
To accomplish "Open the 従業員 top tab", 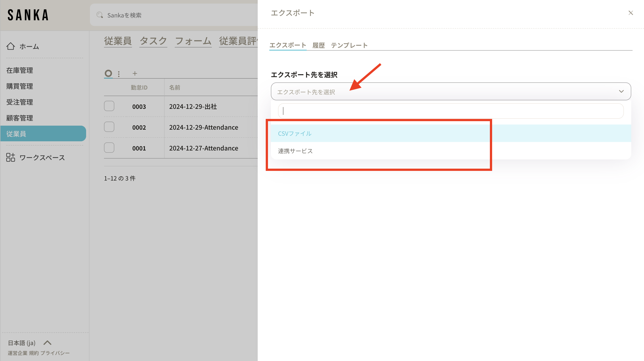I will pos(118,41).
